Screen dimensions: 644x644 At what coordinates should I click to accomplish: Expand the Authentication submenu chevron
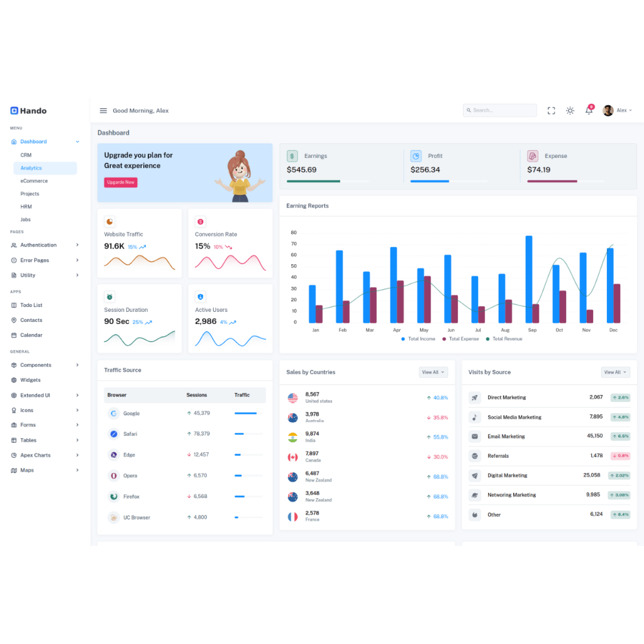(x=77, y=245)
